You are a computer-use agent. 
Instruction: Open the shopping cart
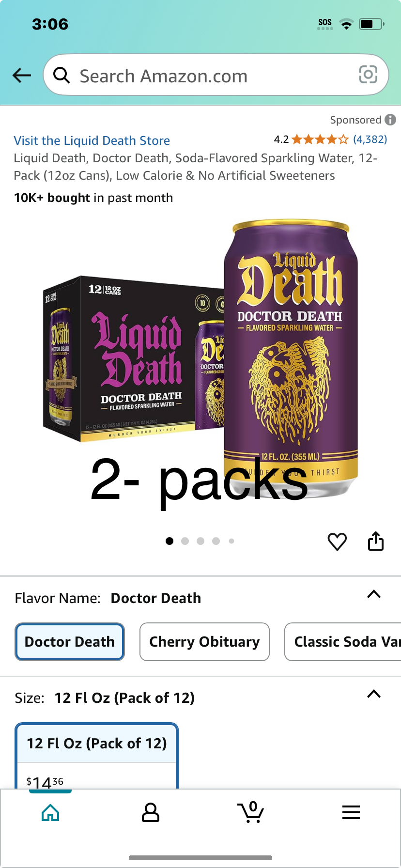[x=251, y=812]
